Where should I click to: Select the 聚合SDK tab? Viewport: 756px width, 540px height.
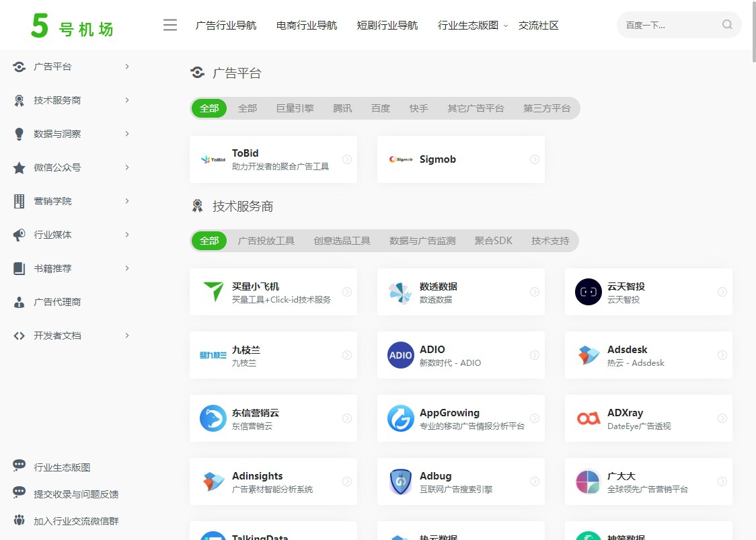pyautogui.click(x=493, y=241)
